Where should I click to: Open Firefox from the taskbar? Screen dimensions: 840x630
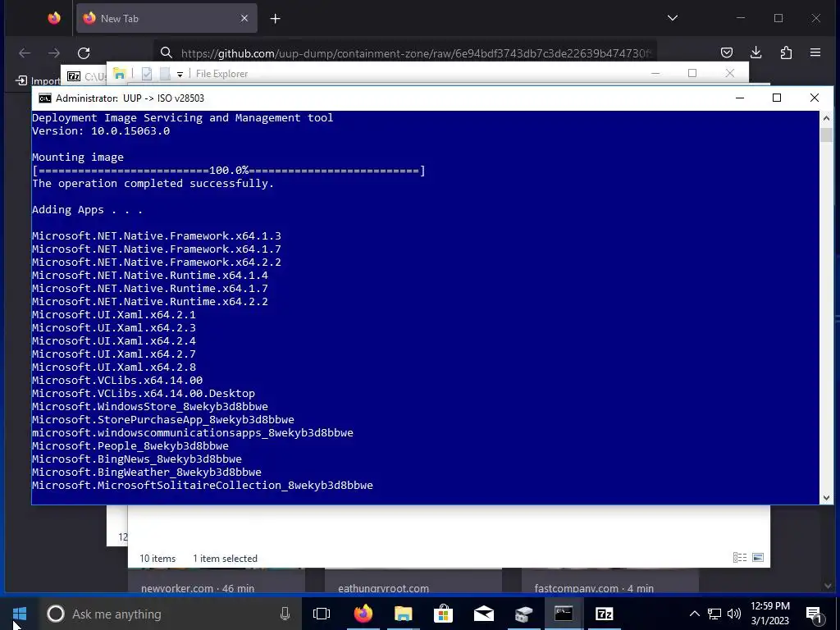pyautogui.click(x=363, y=614)
